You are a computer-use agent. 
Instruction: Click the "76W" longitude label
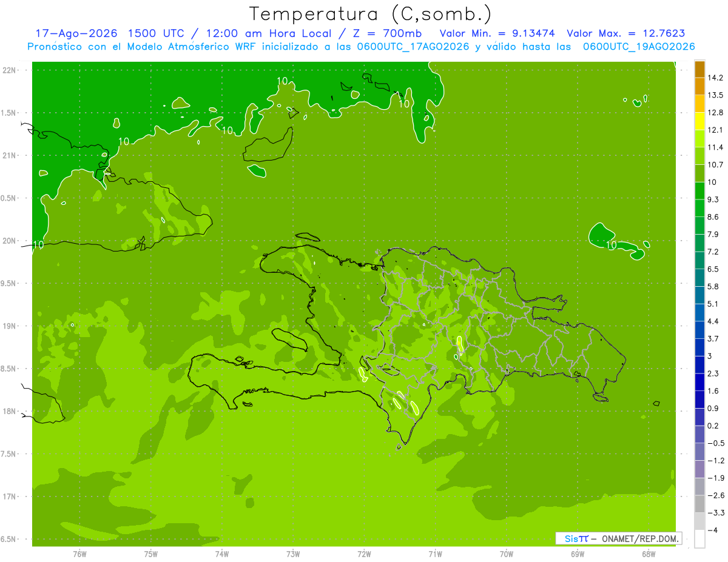[x=79, y=554]
